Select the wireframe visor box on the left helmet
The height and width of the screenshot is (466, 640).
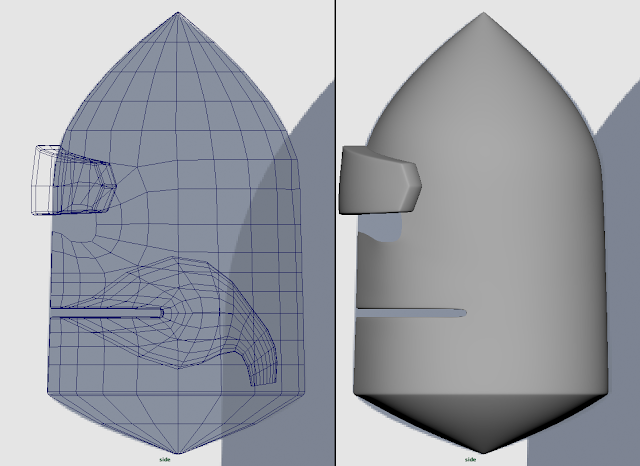tap(74, 180)
